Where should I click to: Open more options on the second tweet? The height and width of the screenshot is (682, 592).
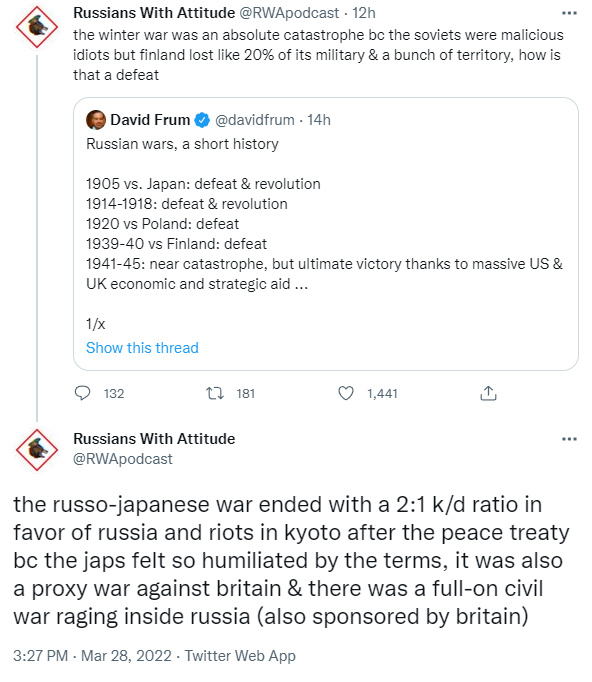point(569,439)
